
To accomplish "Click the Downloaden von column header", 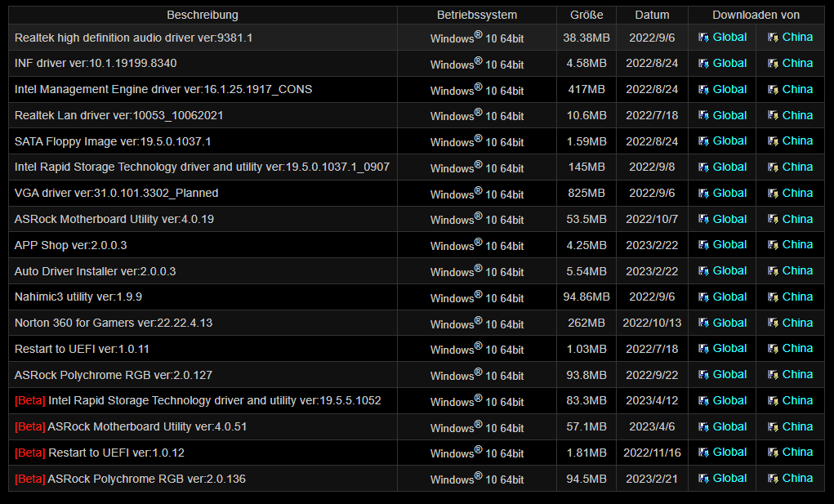I will (x=756, y=15).
